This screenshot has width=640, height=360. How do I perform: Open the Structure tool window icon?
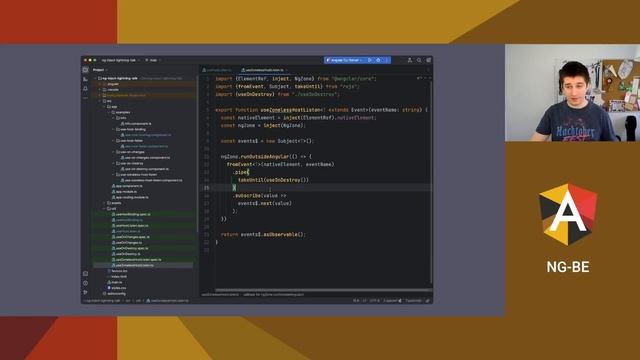point(85,79)
